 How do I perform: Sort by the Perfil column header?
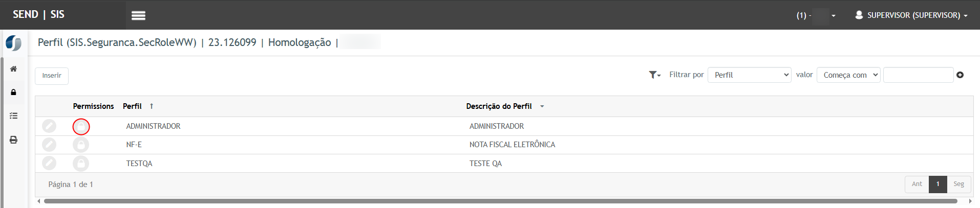tap(132, 106)
